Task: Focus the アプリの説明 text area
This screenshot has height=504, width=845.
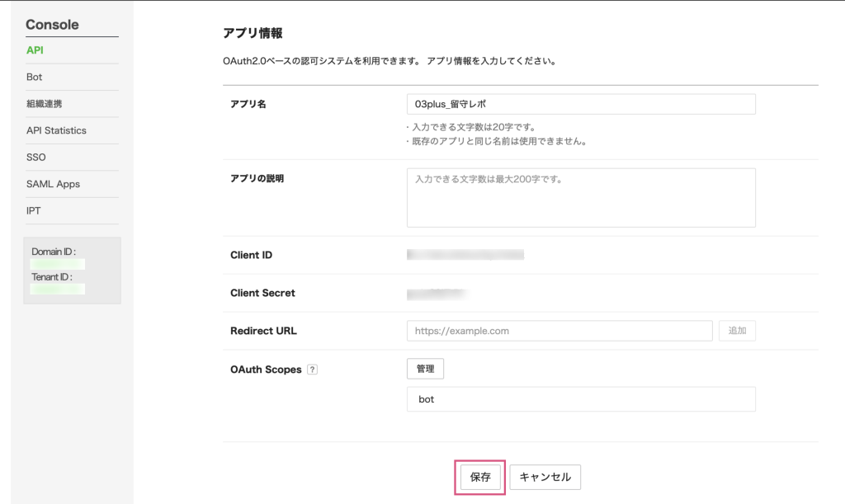Action: pyautogui.click(x=581, y=197)
